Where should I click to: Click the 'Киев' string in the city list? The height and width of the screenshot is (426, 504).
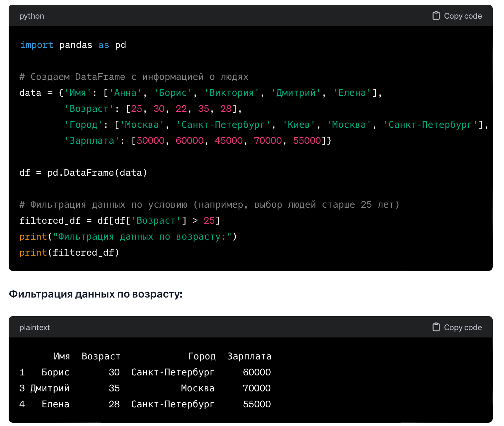[x=299, y=125]
